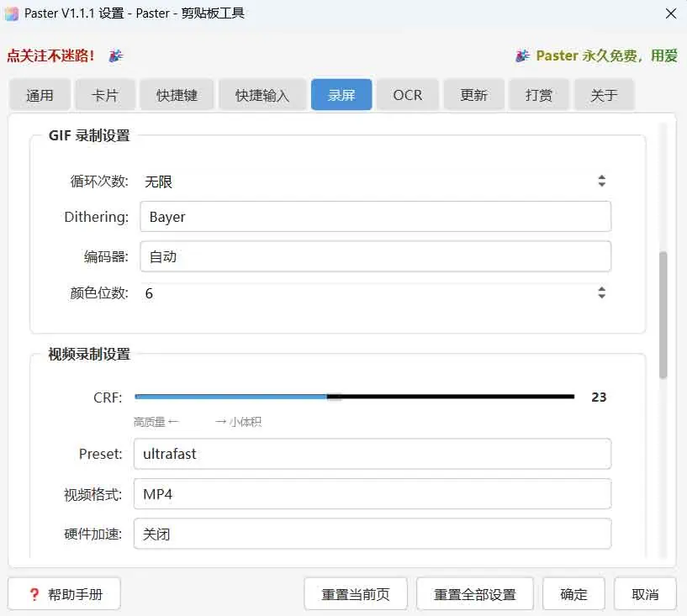Click the 小体积 hint label under CRF
Image resolution: width=687 pixels, height=616 pixels.
(238, 422)
